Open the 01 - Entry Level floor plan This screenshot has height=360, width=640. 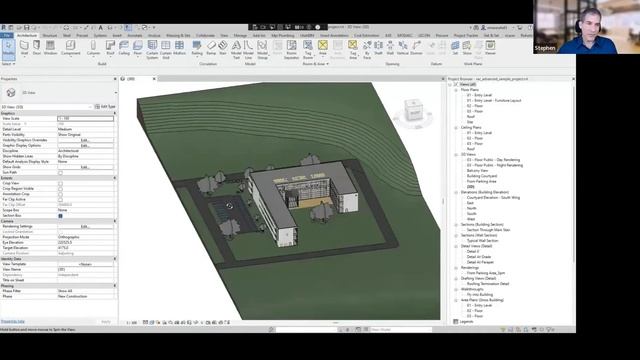point(479,95)
